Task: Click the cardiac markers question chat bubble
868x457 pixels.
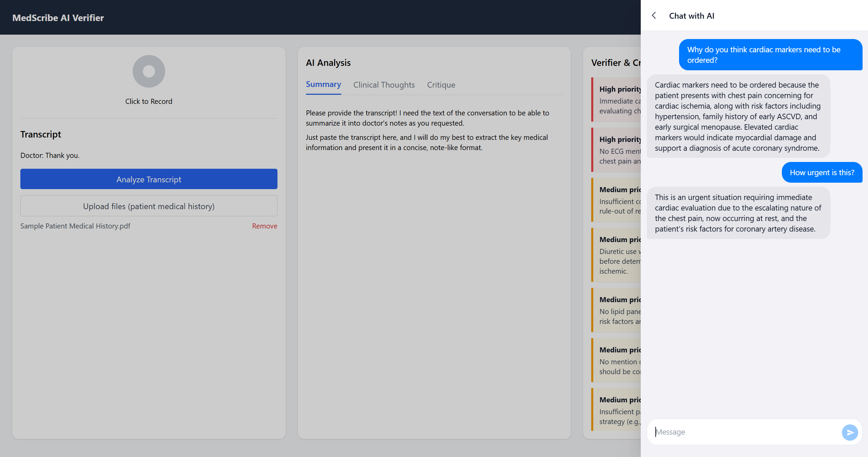Action: (770, 55)
